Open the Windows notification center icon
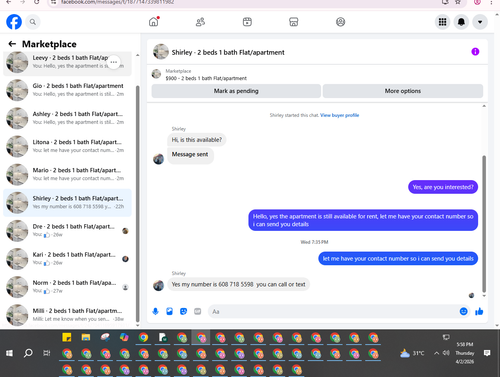 click(x=487, y=353)
